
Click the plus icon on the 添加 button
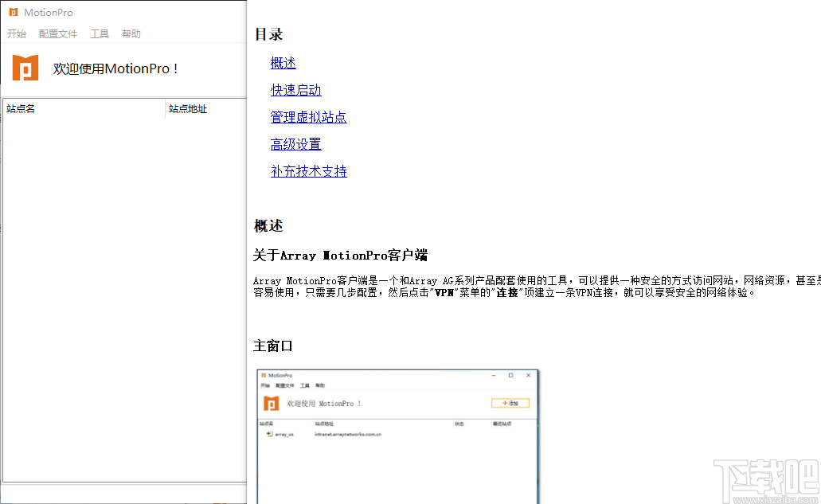tap(504, 404)
